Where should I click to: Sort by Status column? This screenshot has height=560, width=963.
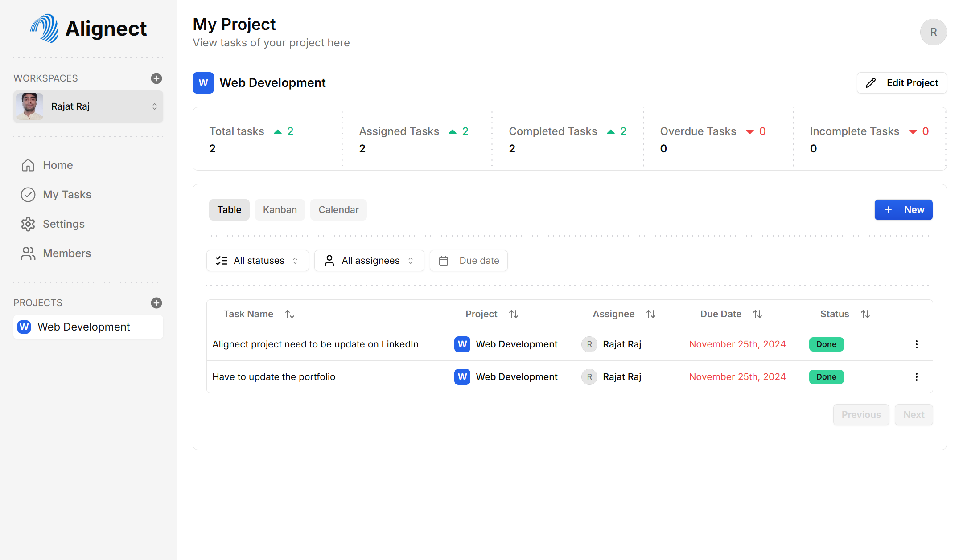coord(845,314)
